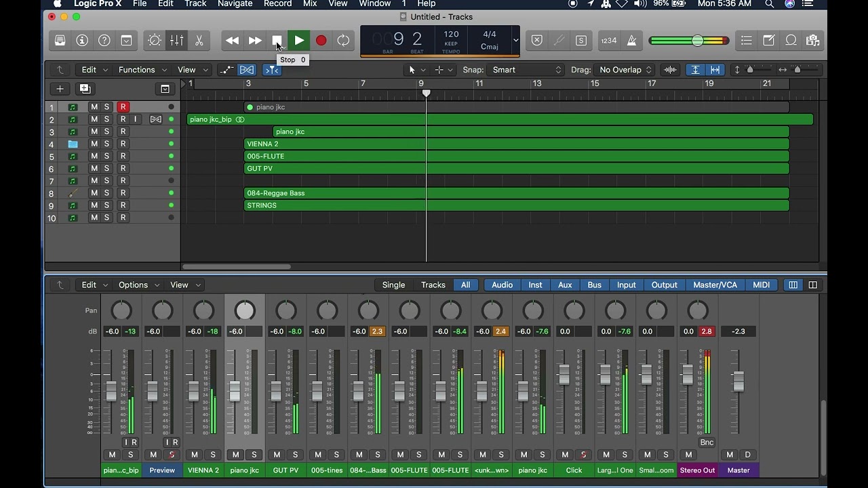Toggle the Smart Controls button
The width and height of the screenshot is (868, 488).
click(x=155, y=41)
